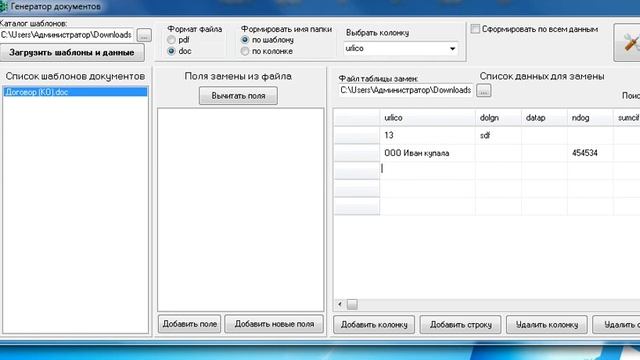The image size is (640, 360).
Task: Click the horizontal scrollbar thumb of the table
Action: click(352, 304)
